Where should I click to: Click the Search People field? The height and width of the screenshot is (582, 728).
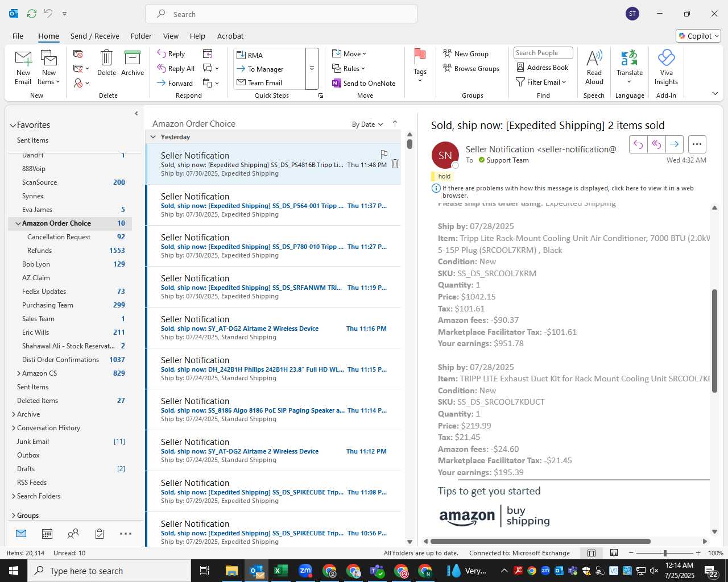point(543,53)
